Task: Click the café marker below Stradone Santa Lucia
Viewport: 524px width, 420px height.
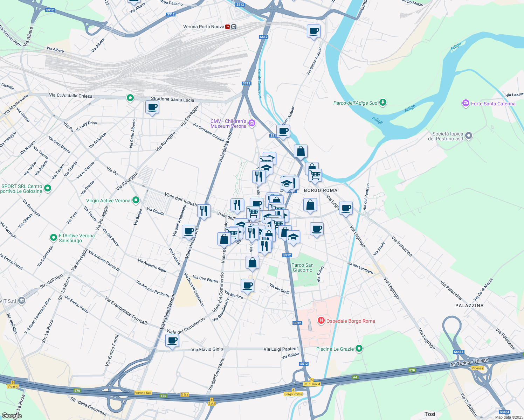Action: [x=152, y=107]
